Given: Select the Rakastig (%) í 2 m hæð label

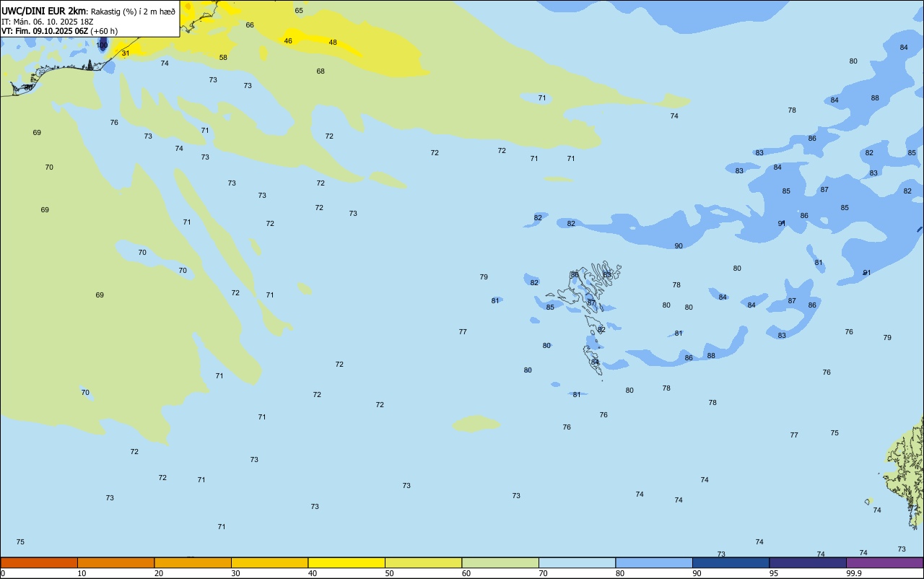Looking at the screenshot, I should (x=133, y=12).
